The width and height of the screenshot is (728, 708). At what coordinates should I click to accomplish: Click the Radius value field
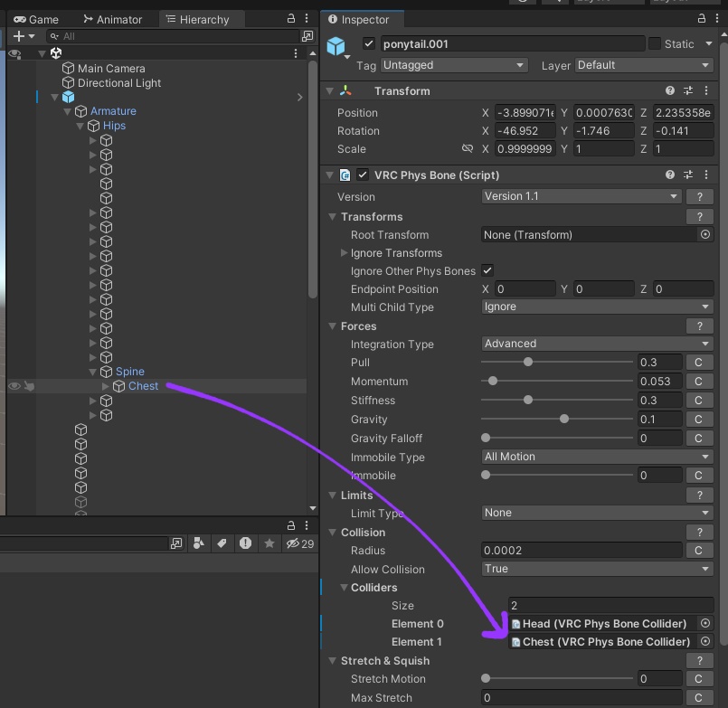click(x=581, y=550)
